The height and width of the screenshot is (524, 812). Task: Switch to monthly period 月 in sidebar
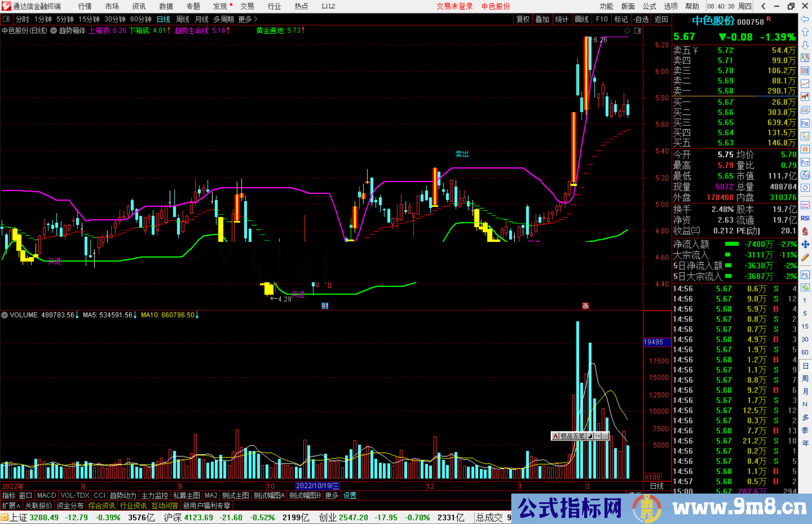coord(805,391)
